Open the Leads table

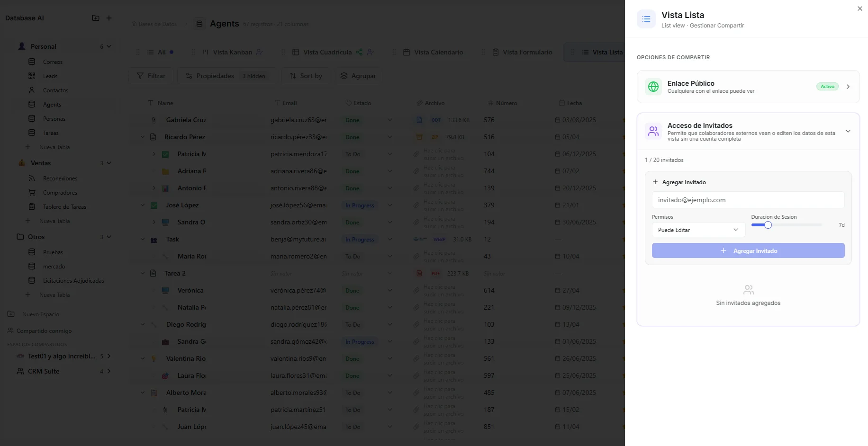[50, 76]
